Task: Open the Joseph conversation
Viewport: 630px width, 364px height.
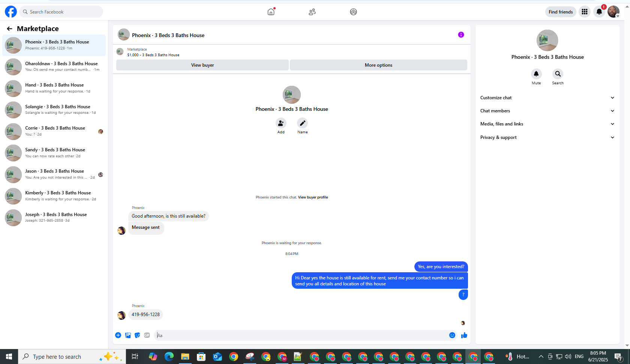Action: [54, 218]
